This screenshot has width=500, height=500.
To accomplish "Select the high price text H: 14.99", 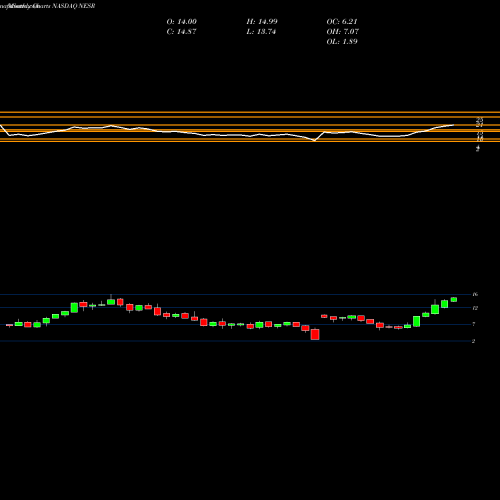I will [x=262, y=22].
